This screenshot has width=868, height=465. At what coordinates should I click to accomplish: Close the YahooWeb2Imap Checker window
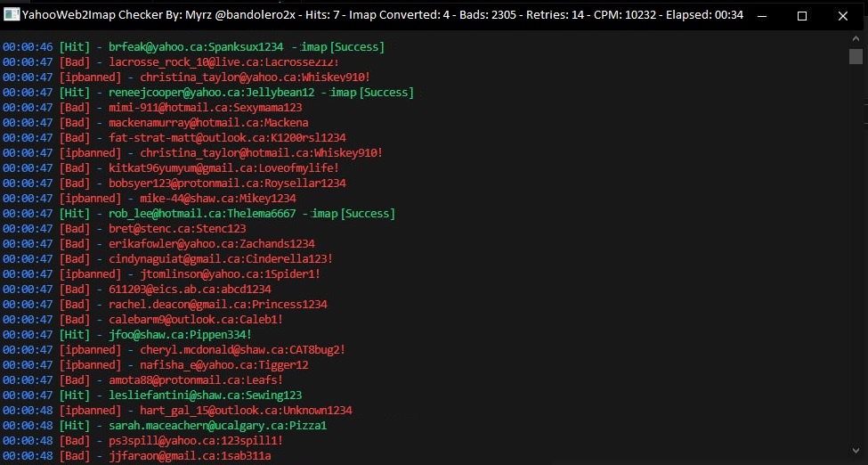[x=842, y=15]
